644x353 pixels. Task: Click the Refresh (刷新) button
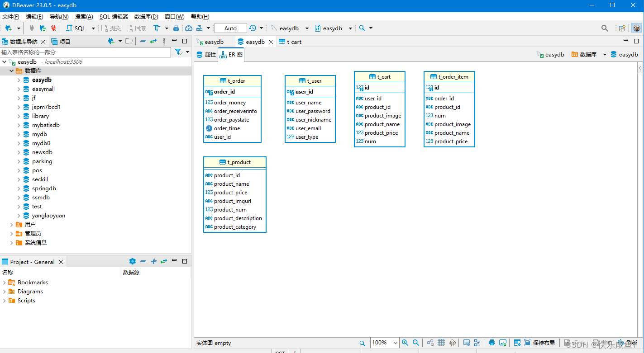(628, 343)
